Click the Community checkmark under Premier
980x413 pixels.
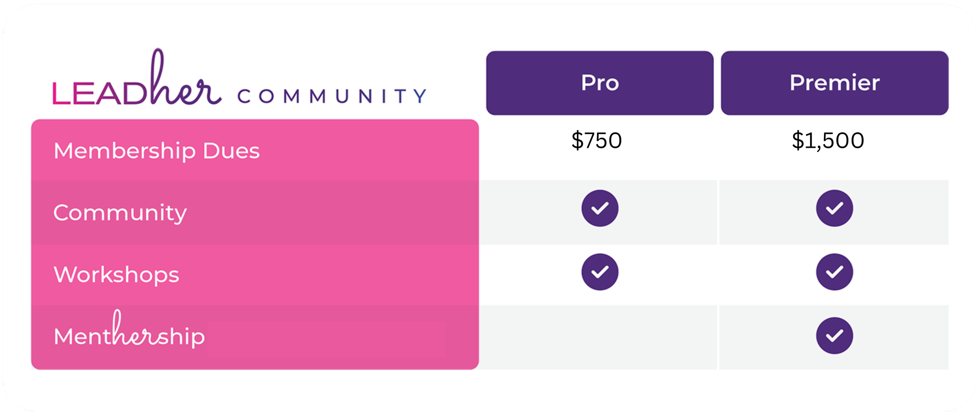[835, 208]
